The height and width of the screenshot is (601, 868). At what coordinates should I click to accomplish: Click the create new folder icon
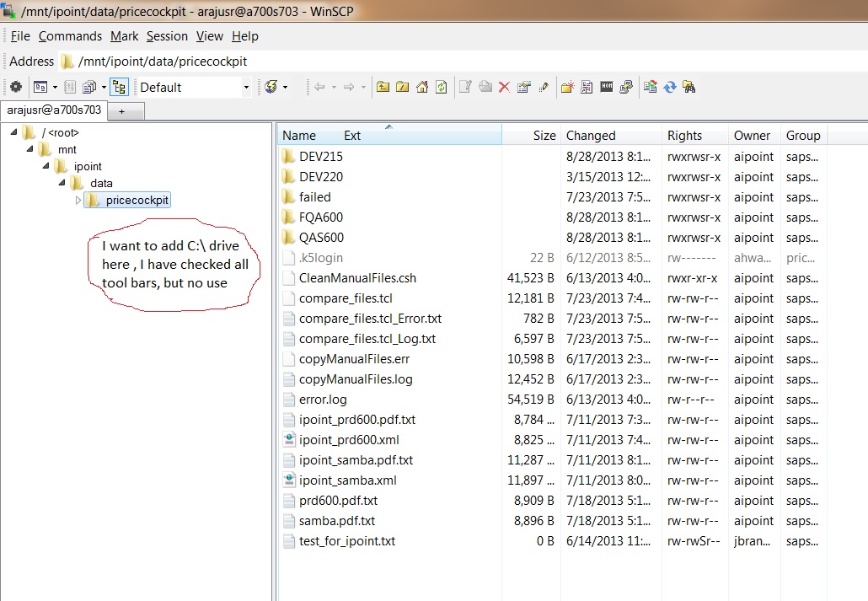click(566, 87)
